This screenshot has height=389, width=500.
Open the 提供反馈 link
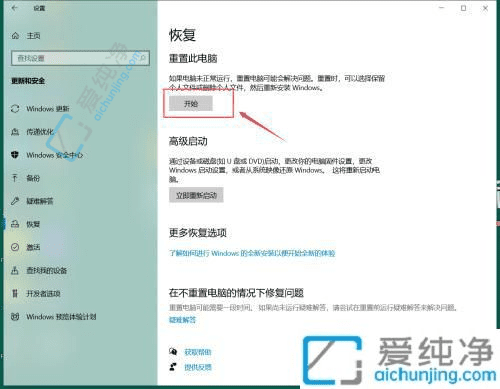coord(198,367)
